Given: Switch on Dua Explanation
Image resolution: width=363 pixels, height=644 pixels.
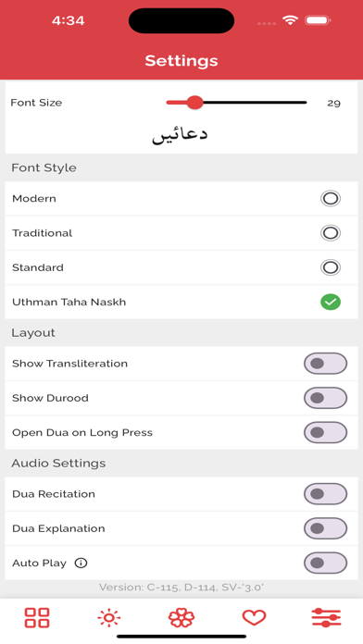Looking at the screenshot, I should click(x=326, y=528).
